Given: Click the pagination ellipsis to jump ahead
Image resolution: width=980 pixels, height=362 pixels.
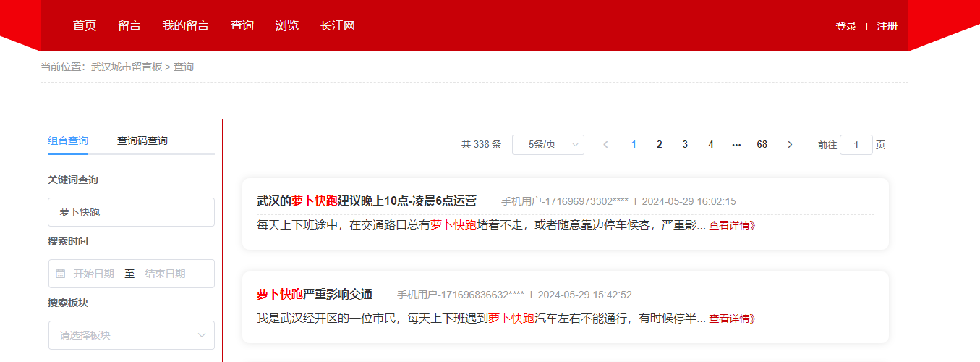Looking at the screenshot, I should pos(736,145).
